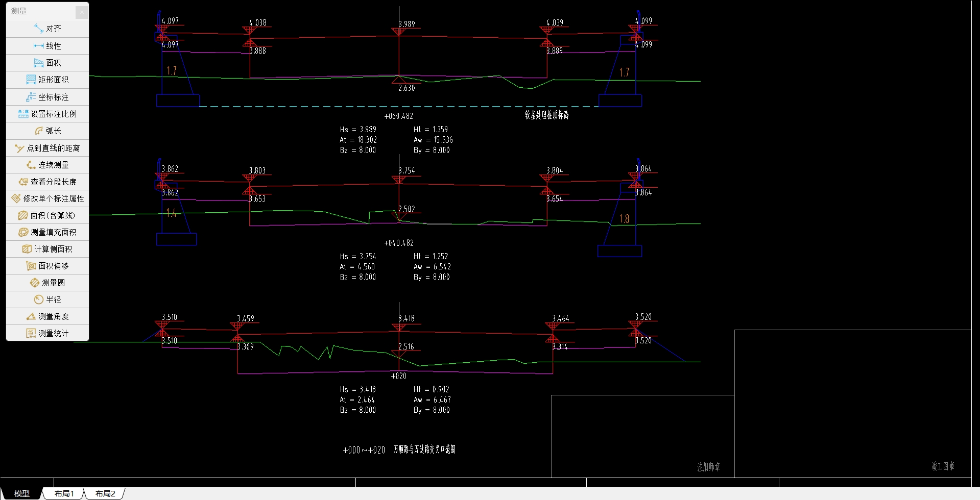Viewport: 980px width, 500px height.
Task: Switch to the 布局2 layout tab
Action: (105, 493)
